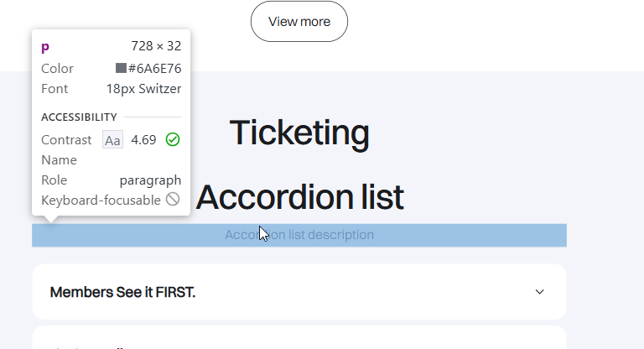This screenshot has height=349, width=644.
Task: Click the 4.69 contrast ratio value
Action: (x=143, y=140)
